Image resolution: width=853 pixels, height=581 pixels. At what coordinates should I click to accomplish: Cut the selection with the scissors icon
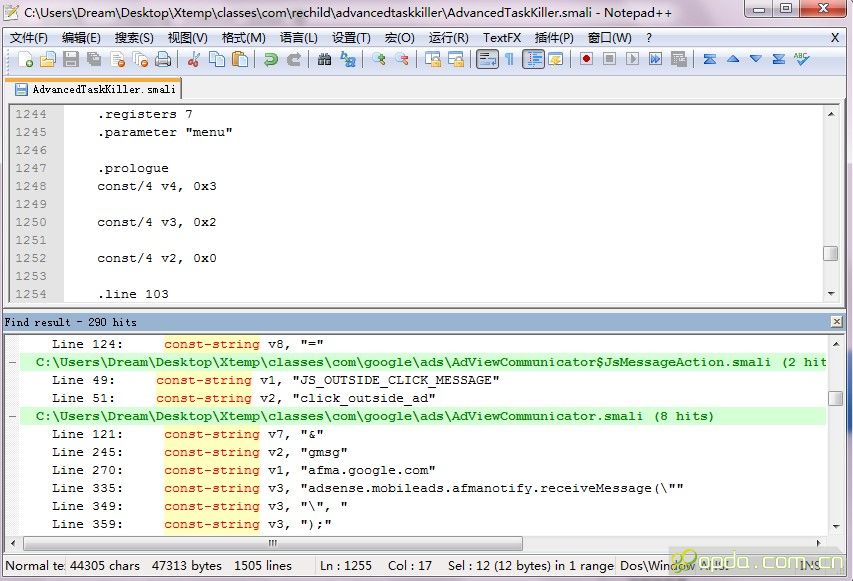click(193, 59)
